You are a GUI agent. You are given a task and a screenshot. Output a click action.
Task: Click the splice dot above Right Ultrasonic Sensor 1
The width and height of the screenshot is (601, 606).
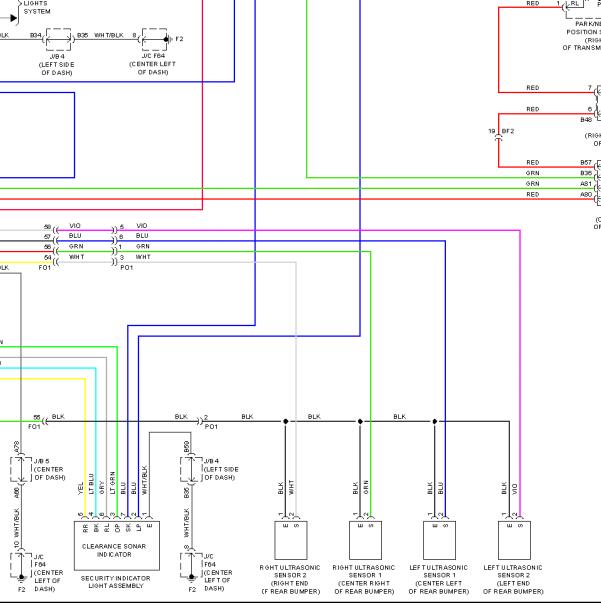[x=360, y=421]
